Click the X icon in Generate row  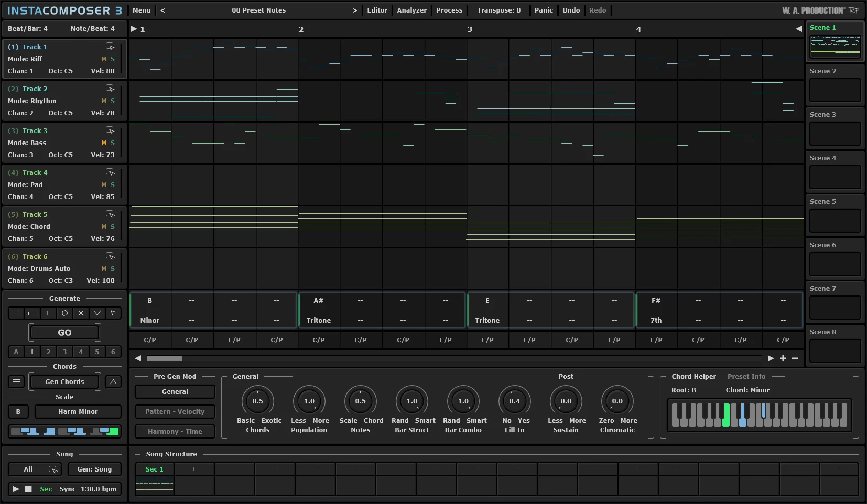(x=81, y=313)
